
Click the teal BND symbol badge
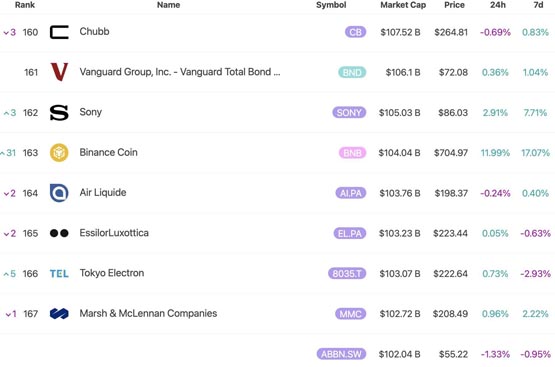[352, 73]
